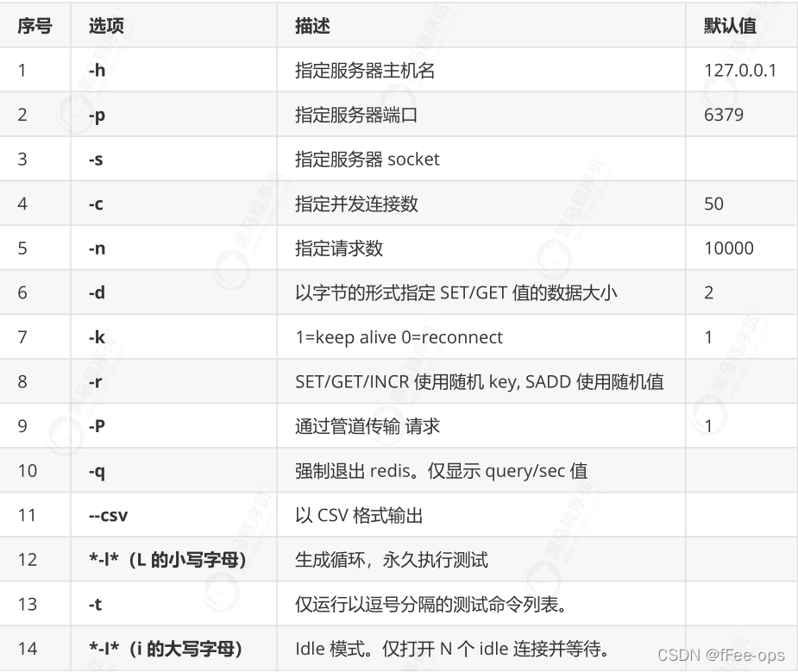Click the SADD 使用随机值 description
The width and height of the screenshot is (798, 672).
tap(480, 381)
